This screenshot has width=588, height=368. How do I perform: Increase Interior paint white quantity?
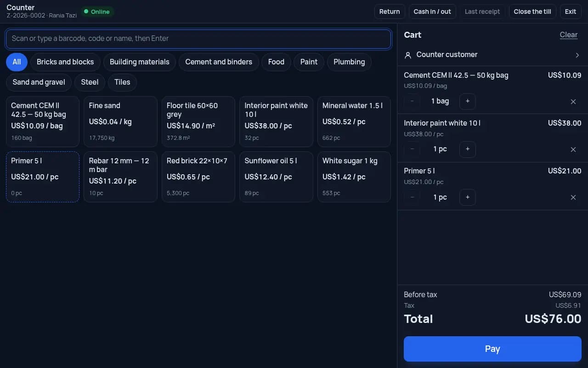click(468, 149)
